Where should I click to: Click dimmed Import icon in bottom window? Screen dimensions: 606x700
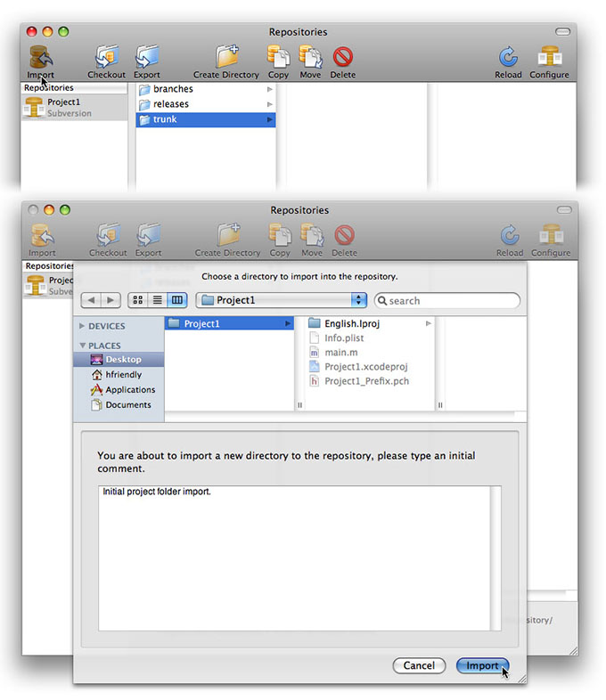coord(42,235)
